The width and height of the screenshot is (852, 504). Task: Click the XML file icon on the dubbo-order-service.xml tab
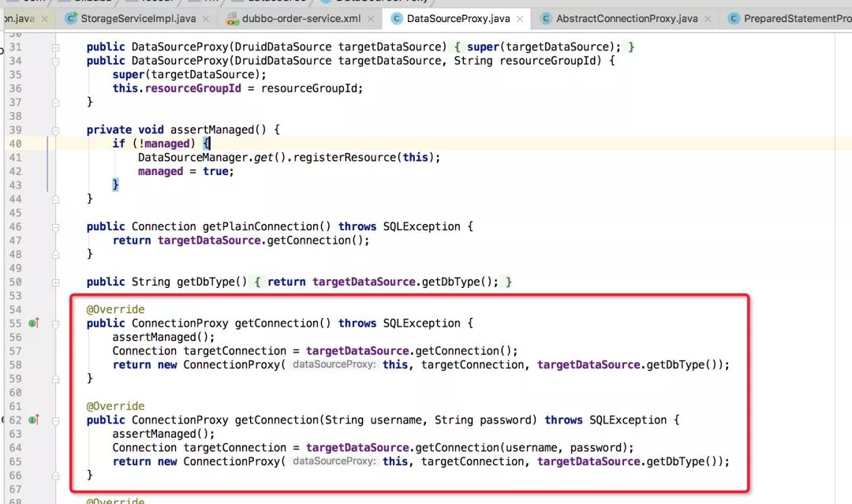(233, 20)
